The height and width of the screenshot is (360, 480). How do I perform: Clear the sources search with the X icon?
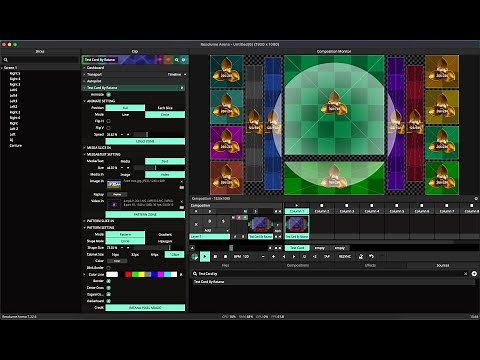pos(466,274)
